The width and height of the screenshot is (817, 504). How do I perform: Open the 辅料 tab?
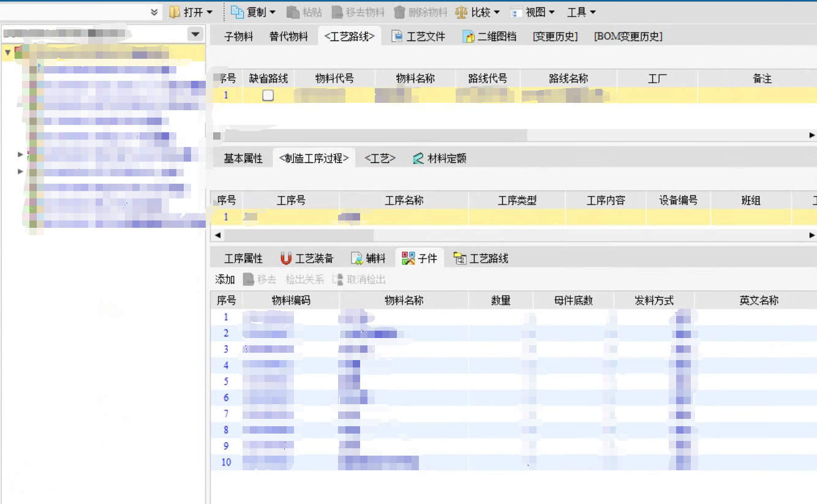[x=369, y=258]
